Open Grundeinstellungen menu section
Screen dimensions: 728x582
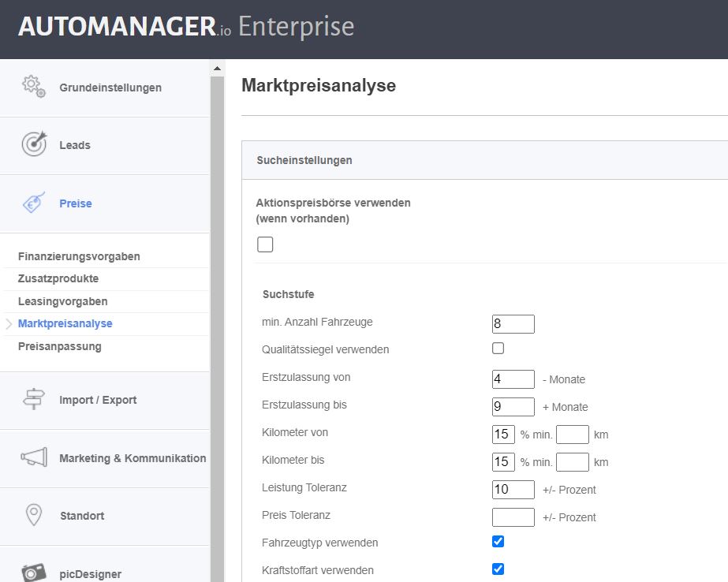(105, 88)
